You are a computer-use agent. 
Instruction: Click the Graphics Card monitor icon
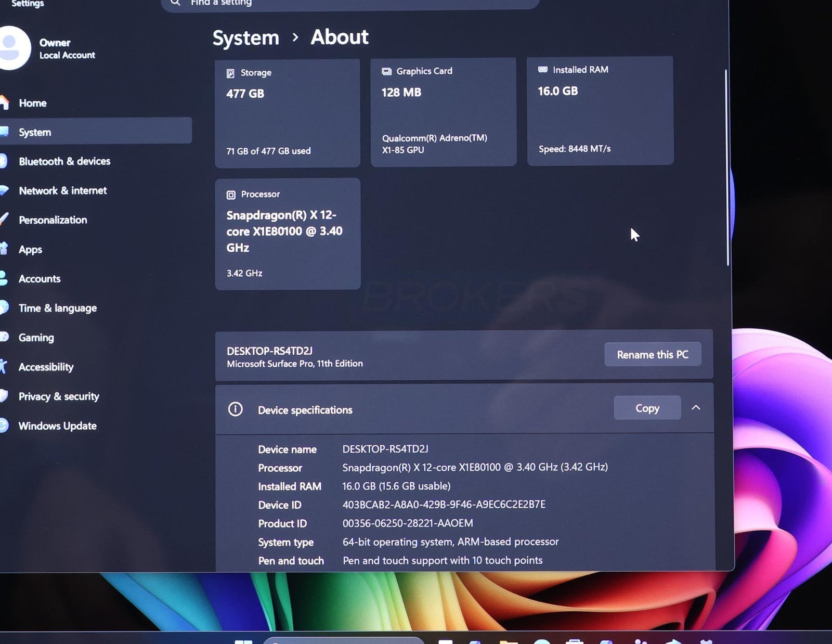point(386,71)
